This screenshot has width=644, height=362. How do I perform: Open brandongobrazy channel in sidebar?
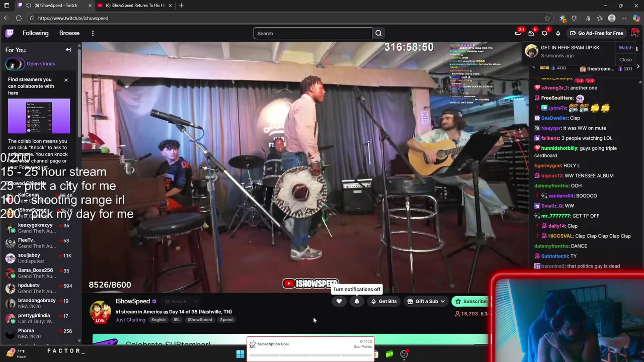pyautogui.click(x=39, y=304)
